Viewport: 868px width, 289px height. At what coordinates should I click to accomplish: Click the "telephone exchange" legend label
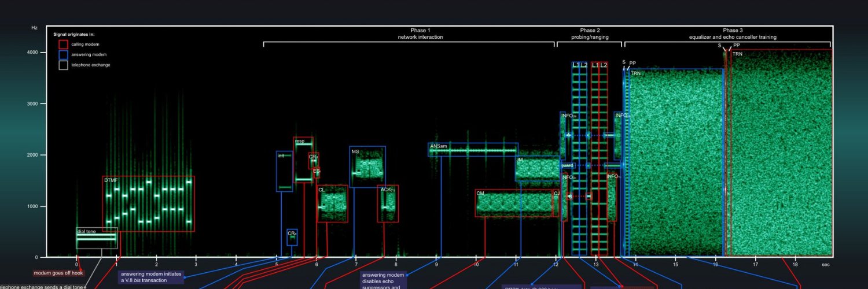tap(91, 65)
